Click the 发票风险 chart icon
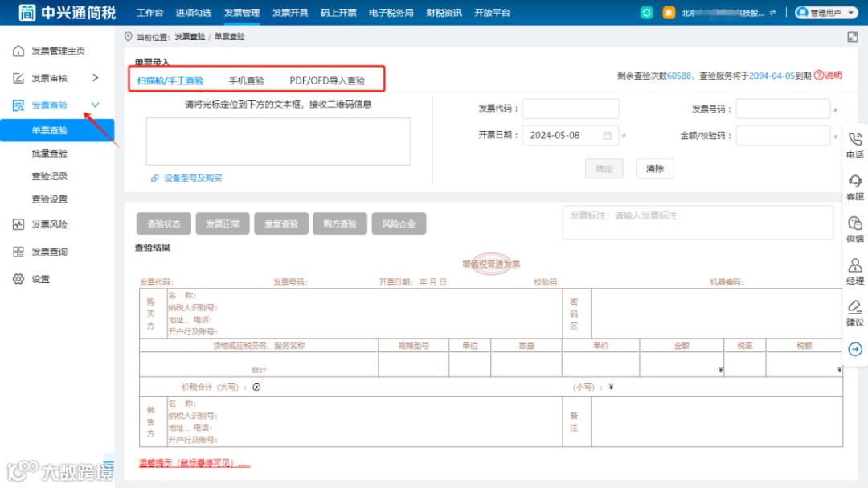The width and height of the screenshot is (868, 488). click(x=18, y=224)
